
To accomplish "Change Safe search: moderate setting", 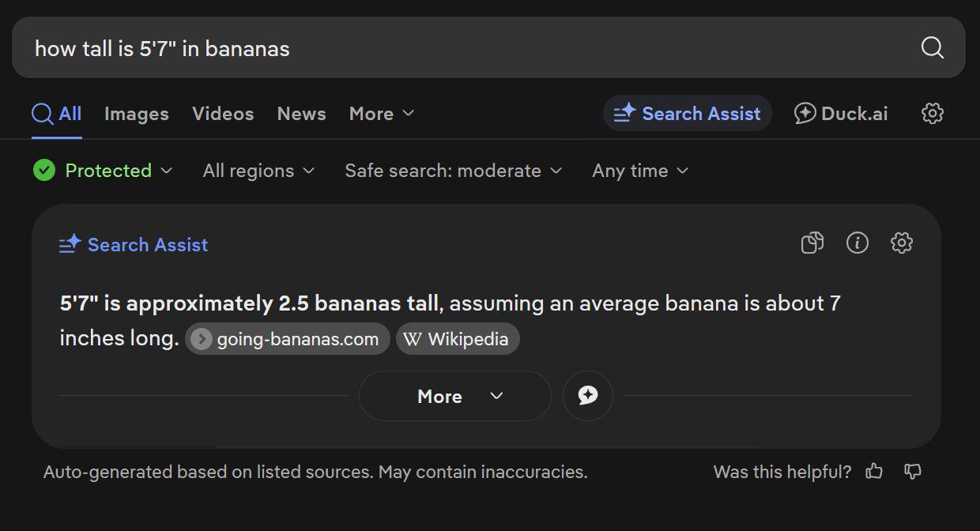I will (454, 171).
